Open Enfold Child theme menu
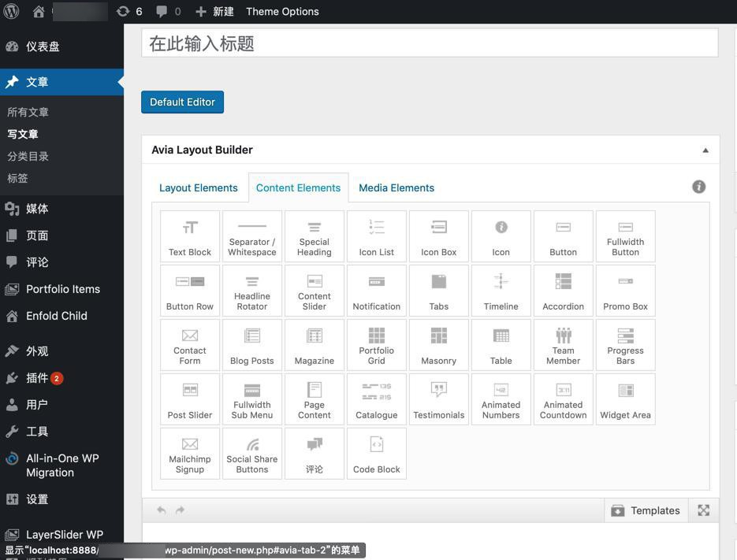737x560 pixels. 61,316
